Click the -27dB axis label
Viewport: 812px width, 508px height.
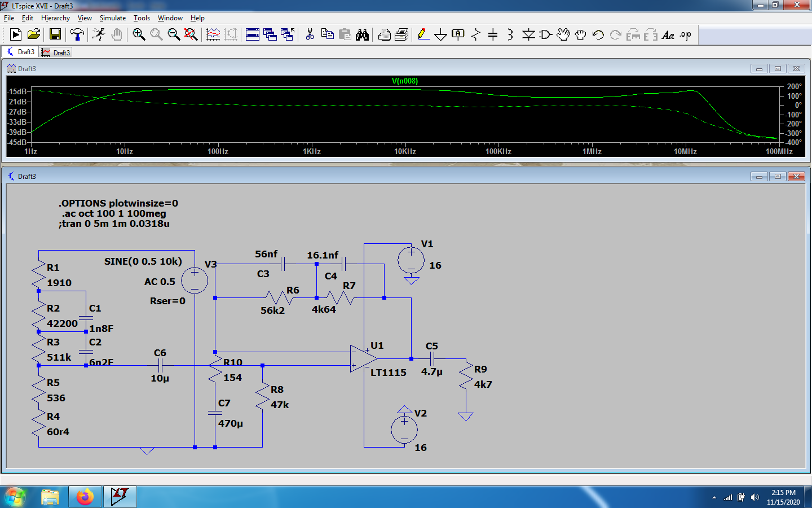(17, 112)
